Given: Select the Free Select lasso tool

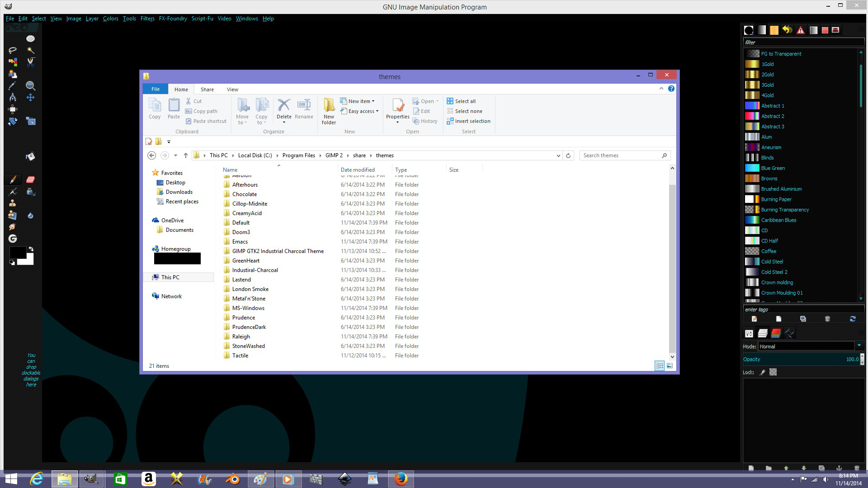Looking at the screenshot, I should point(13,50).
